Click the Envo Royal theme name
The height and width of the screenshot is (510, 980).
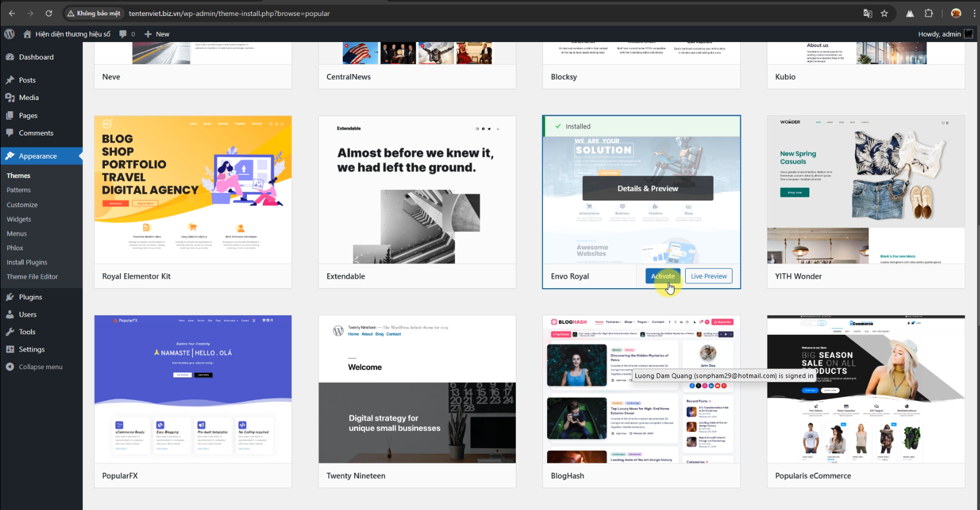click(570, 276)
